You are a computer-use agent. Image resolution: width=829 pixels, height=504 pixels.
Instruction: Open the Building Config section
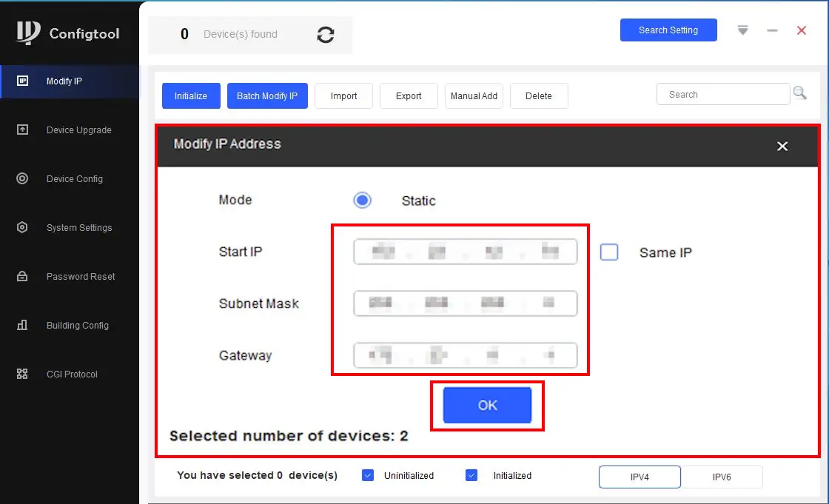point(77,326)
